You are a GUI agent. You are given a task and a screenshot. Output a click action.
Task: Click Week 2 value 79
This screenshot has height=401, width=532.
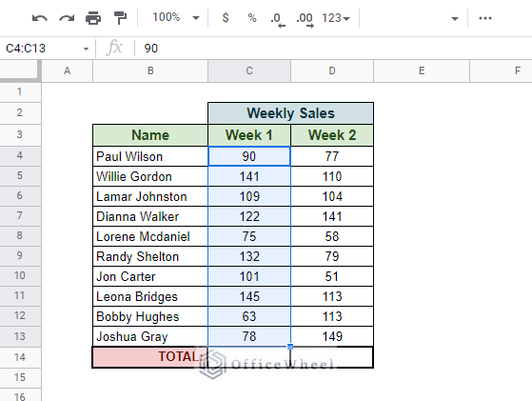coord(332,256)
